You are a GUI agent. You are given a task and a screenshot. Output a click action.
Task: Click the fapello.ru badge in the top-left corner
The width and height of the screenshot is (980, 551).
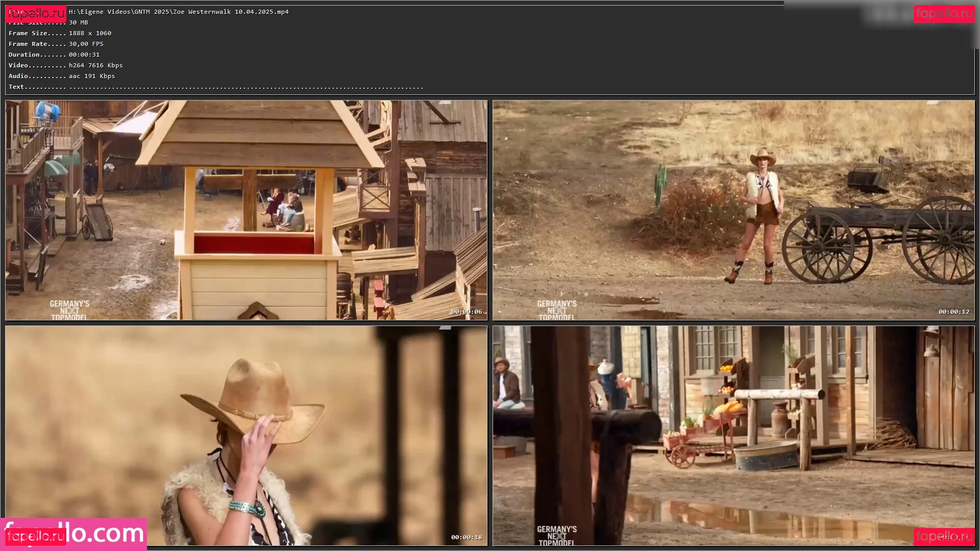coord(35,14)
